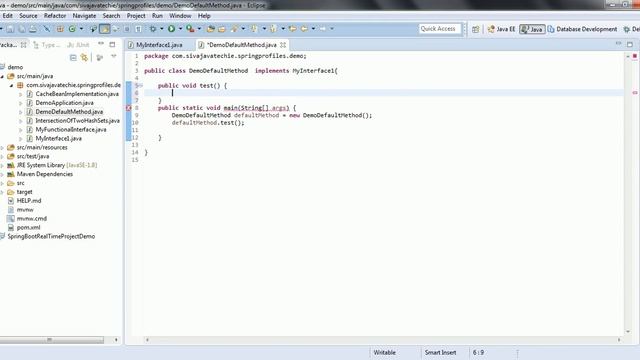The height and width of the screenshot is (360, 640).
Task: Toggle code folding for test() method
Action: [141, 85]
